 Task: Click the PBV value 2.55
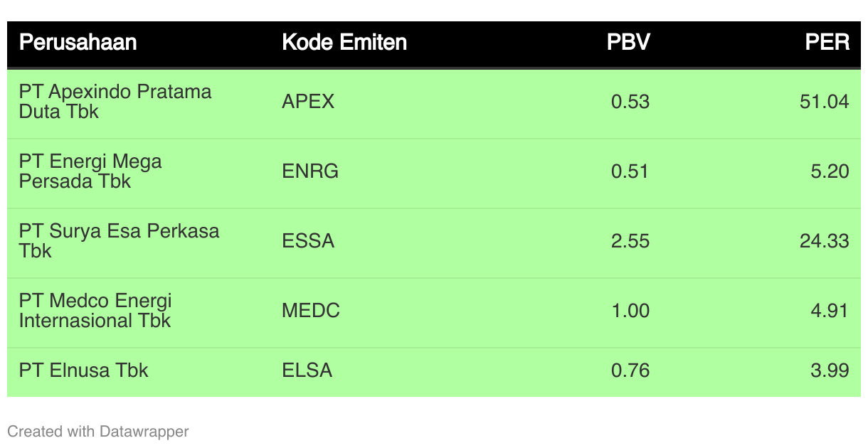point(630,241)
